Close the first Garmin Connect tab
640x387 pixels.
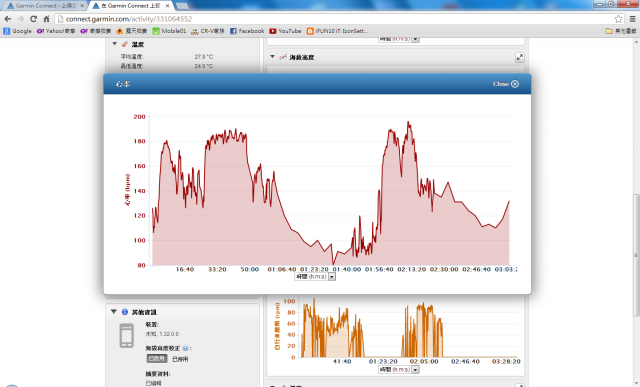coord(82,6)
